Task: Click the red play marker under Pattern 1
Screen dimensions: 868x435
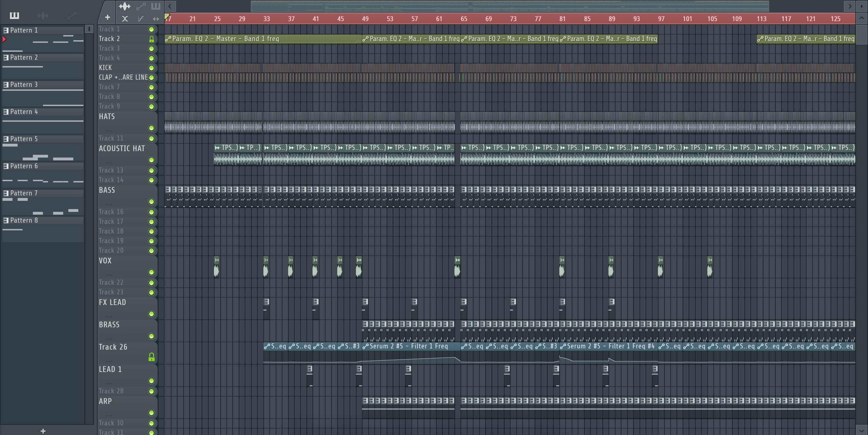Action: [4, 39]
